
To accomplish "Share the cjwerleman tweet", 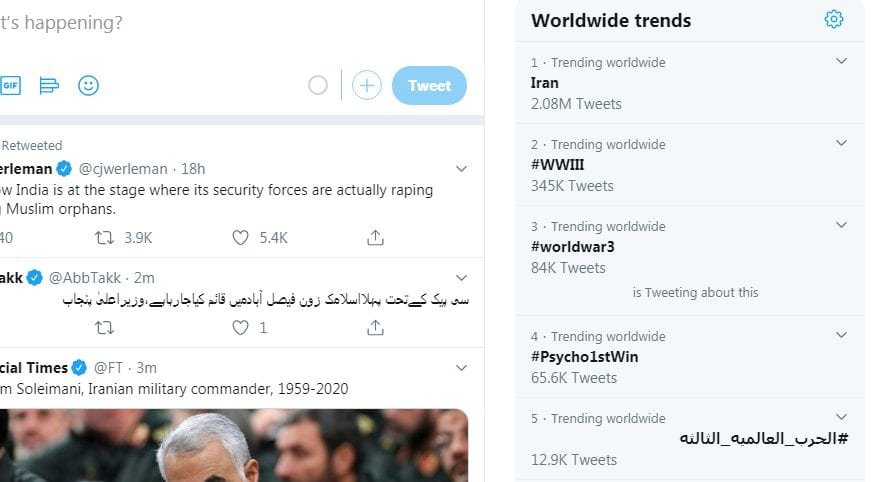I will coord(375,238).
